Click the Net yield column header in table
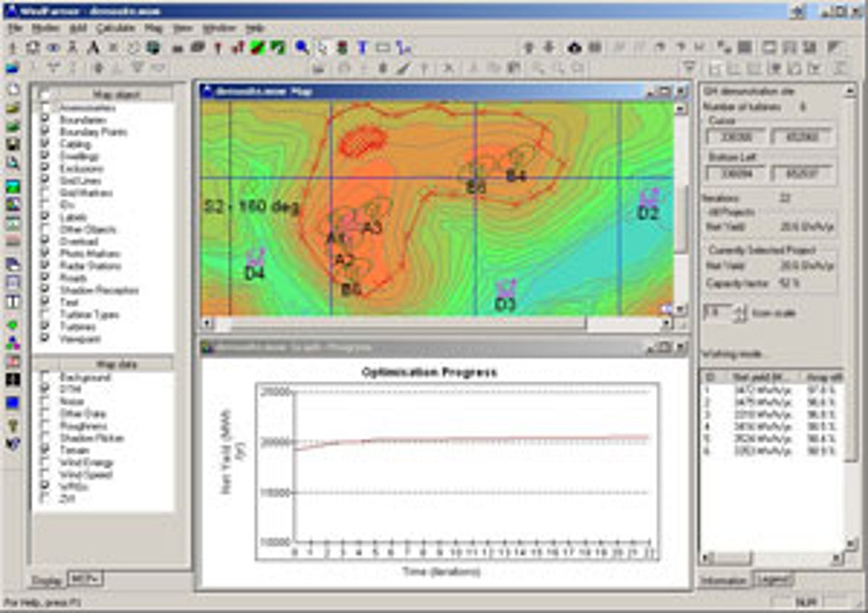The height and width of the screenshot is (613, 868). pos(764,377)
